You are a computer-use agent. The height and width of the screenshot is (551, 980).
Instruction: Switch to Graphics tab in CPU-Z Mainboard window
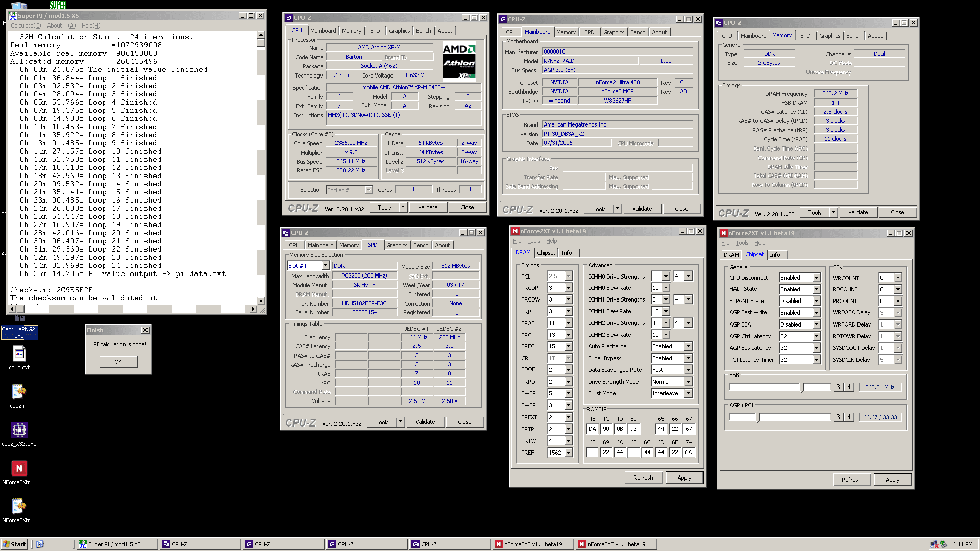pyautogui.click(x=614, y=32)
